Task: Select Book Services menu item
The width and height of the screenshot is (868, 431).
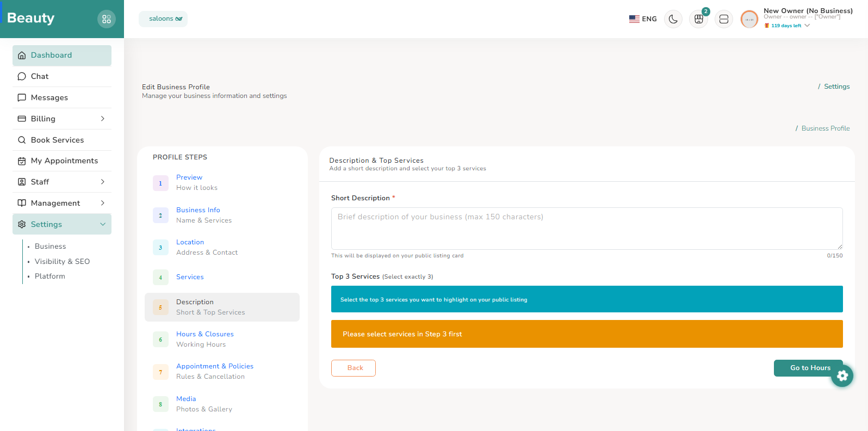Action: coord(62,140)
